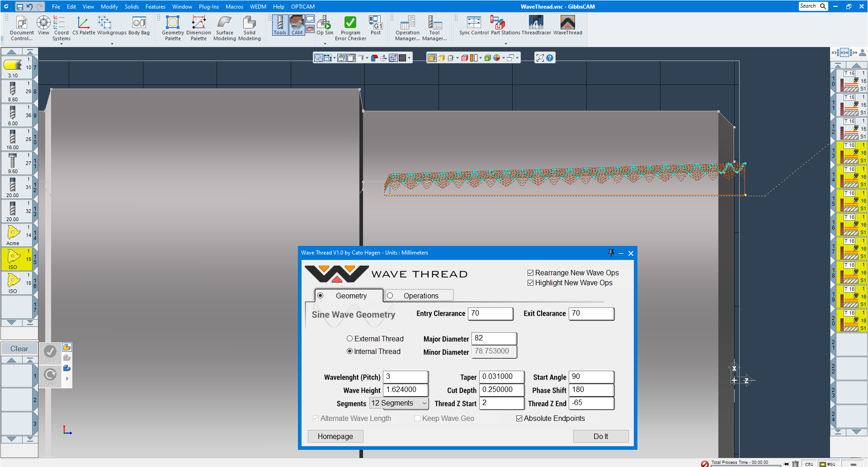868x467 pixels.
Task: Click the Major Diameter input field
Action: 494,339
